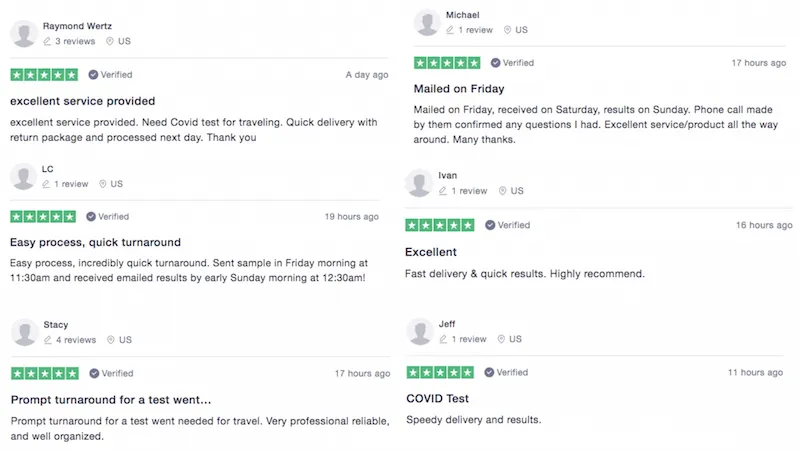The height and width of the screenshot is (450, 800).
Task: Open the "Mailed on Friday" review title
Action: [x=459, y=89]
